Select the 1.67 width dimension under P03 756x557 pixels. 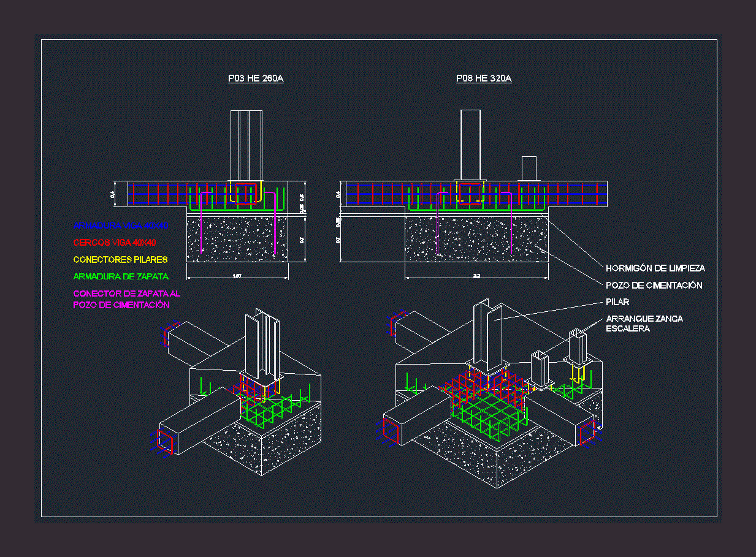237,276
